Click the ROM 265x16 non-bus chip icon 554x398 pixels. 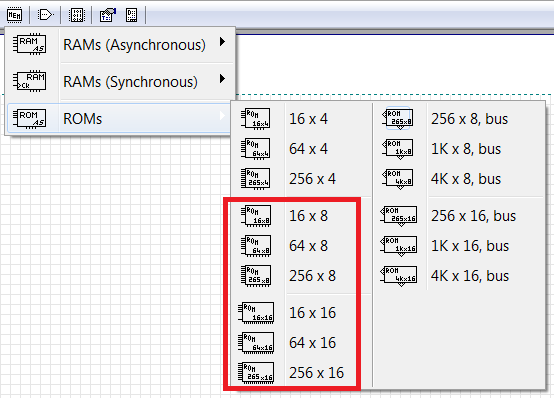point(256,373)
